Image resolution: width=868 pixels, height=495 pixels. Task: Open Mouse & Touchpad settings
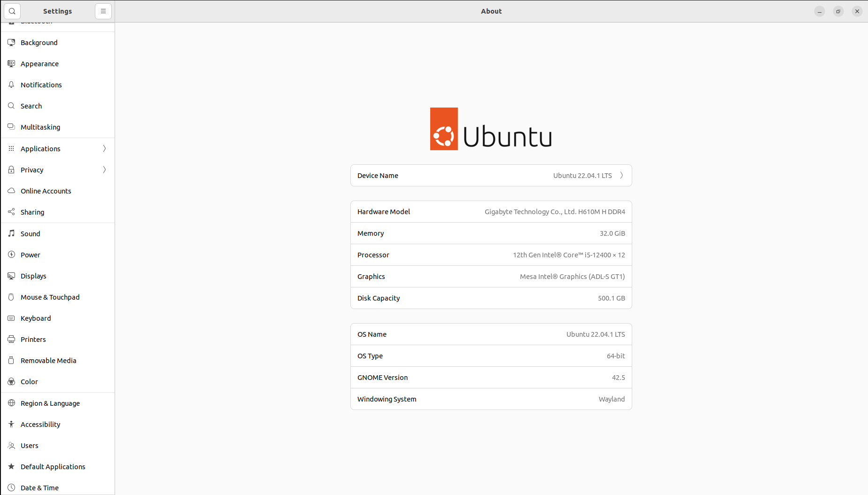tap(50, 297)
